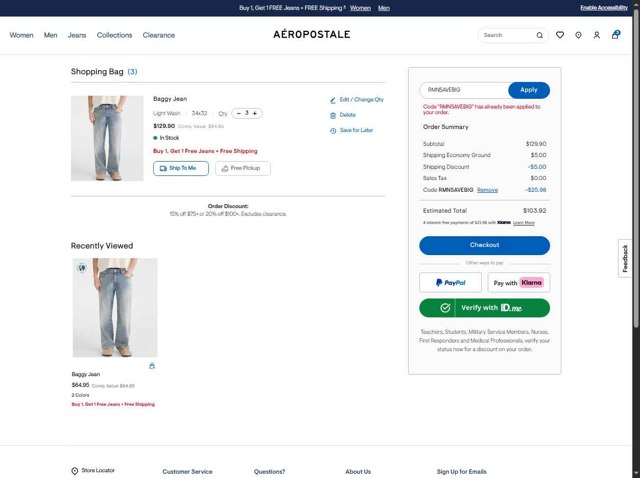Decrease quantity with the minus button
This screenshot has height=478, width=640.
point(239,113)
